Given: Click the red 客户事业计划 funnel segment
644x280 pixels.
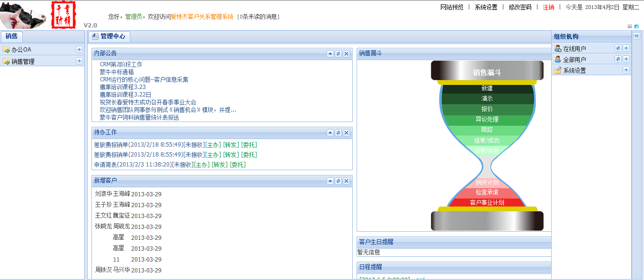Looking at the screenshot, I should [487, 202].
